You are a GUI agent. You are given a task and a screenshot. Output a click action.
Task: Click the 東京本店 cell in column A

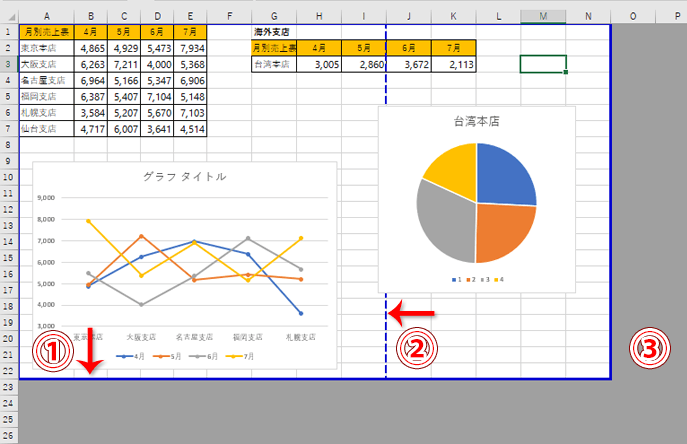[x=46, y=48]
